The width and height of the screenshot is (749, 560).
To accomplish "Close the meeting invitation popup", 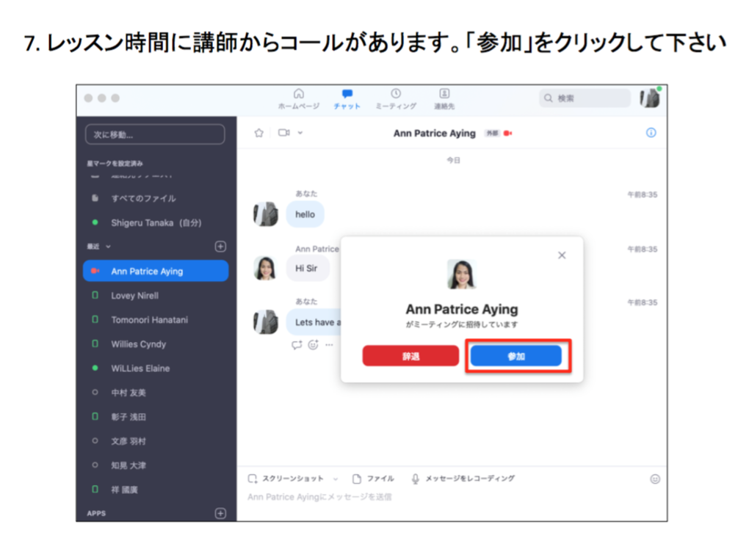I will click(562, 255).
